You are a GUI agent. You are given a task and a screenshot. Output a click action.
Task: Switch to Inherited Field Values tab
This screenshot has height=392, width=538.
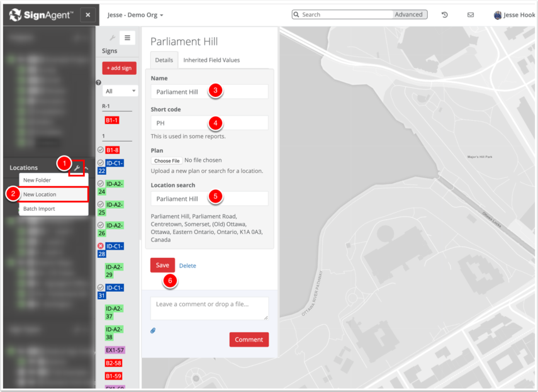[211, 60]
